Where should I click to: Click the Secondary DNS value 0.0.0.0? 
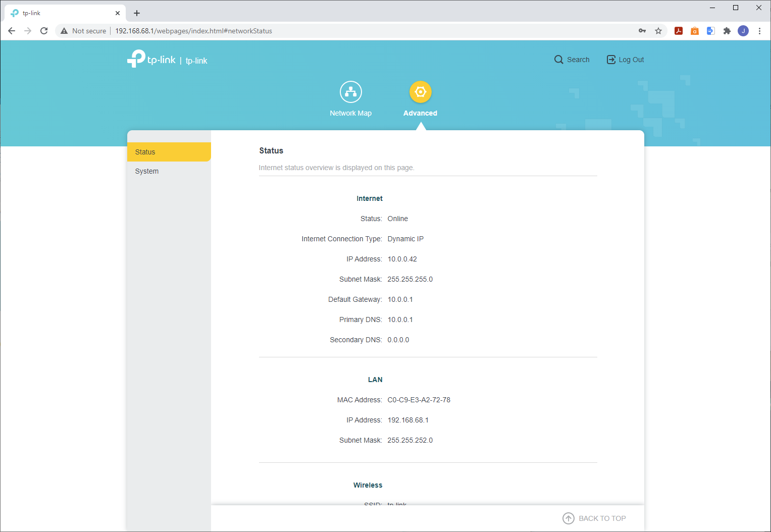click(398, 340)
